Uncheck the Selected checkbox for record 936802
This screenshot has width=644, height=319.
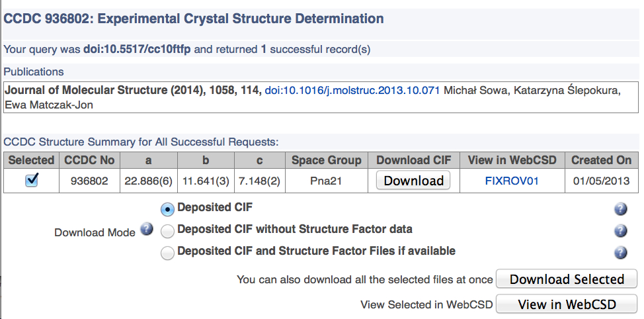31,181
